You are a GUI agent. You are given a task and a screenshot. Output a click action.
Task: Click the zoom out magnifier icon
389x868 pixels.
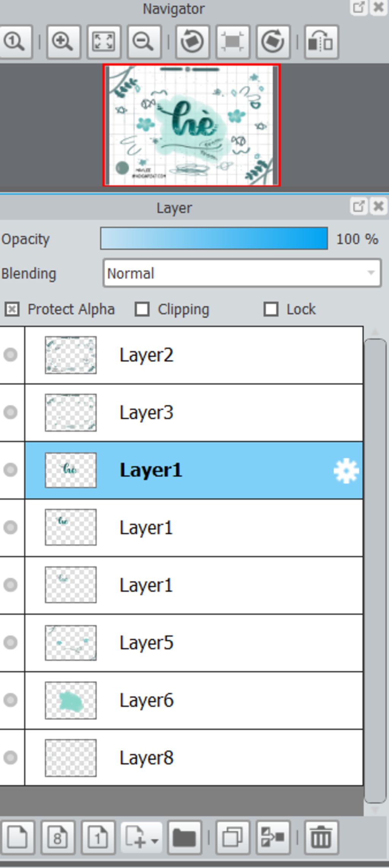[144, 42]
